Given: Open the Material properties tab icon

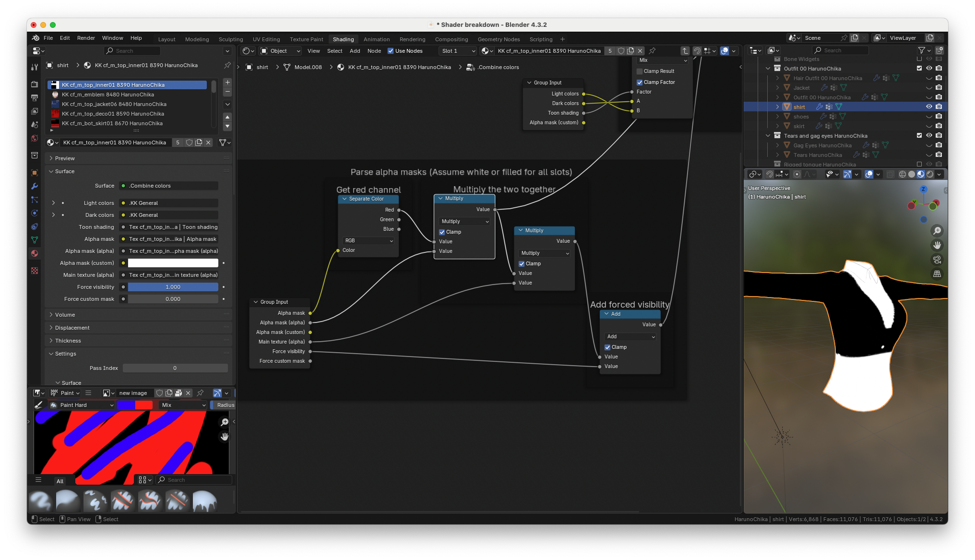Looking at the screenshot, I should coord(35,253).
